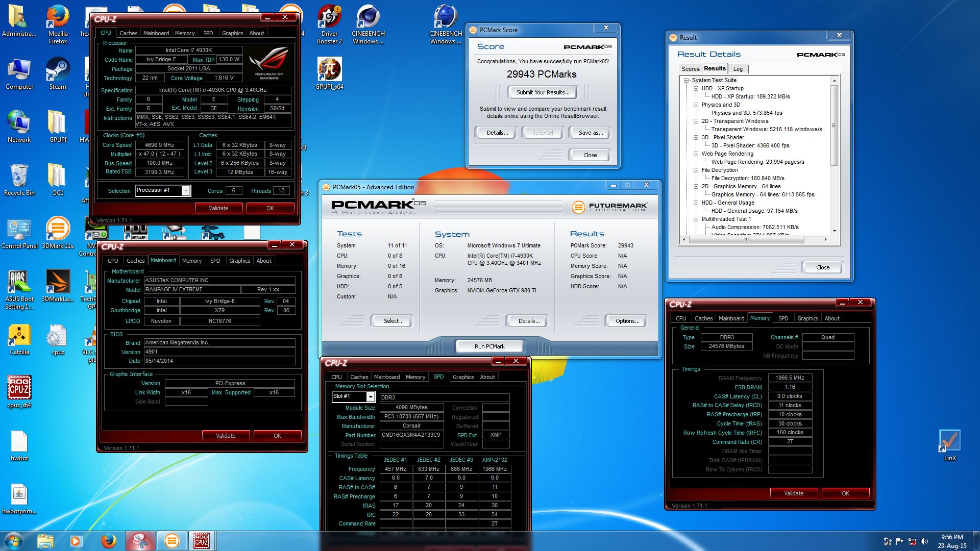The width and height of the screenshot is (980, 551).
Task: Launch Driver Booster 2 shortcut
Action: point(329,24)
